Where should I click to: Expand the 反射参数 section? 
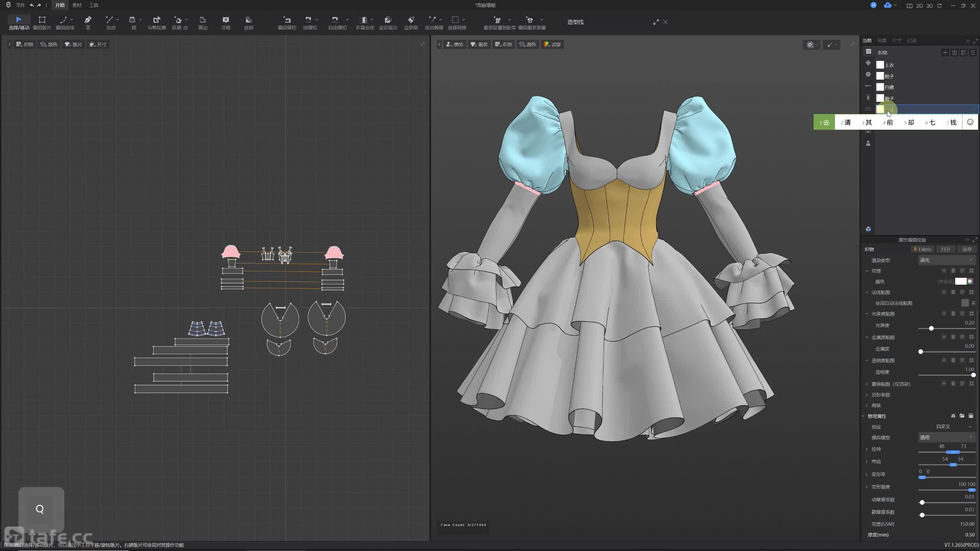click(x=867, y=395)
